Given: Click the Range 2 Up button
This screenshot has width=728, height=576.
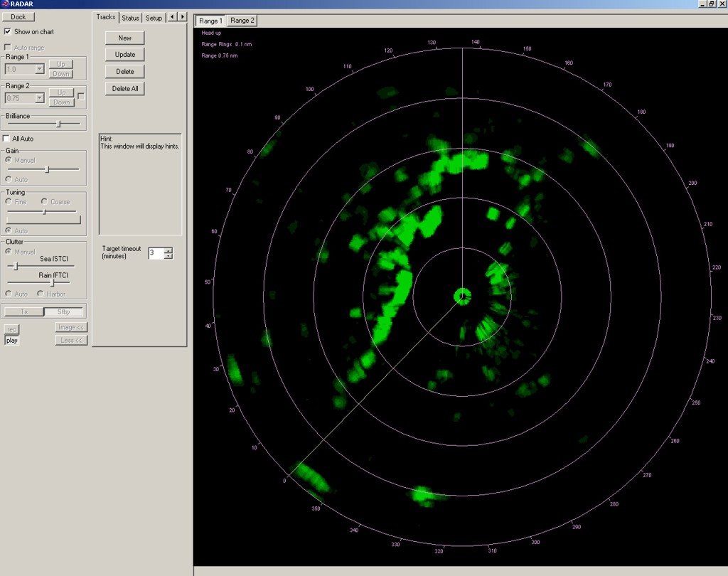Looking at the screenshot, I should [61, 92].
